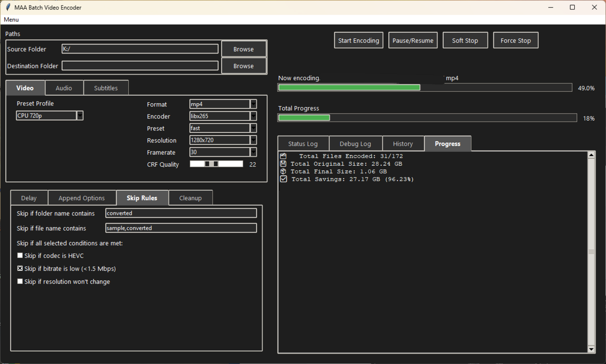Click the 'Now encoding.' status text
Image resolution: width=606 pixels, height=364 pixels.
pyautogui.click(x=299, y=78)
